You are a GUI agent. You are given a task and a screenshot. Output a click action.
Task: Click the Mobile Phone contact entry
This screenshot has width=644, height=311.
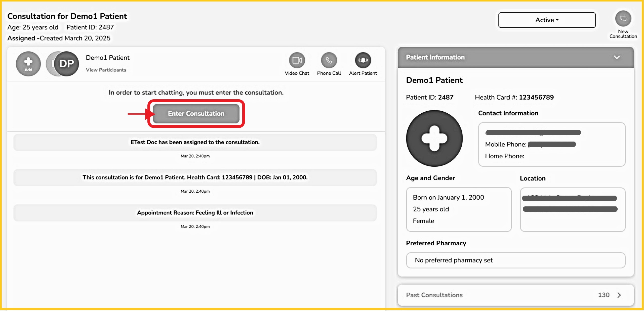[530, 144]
